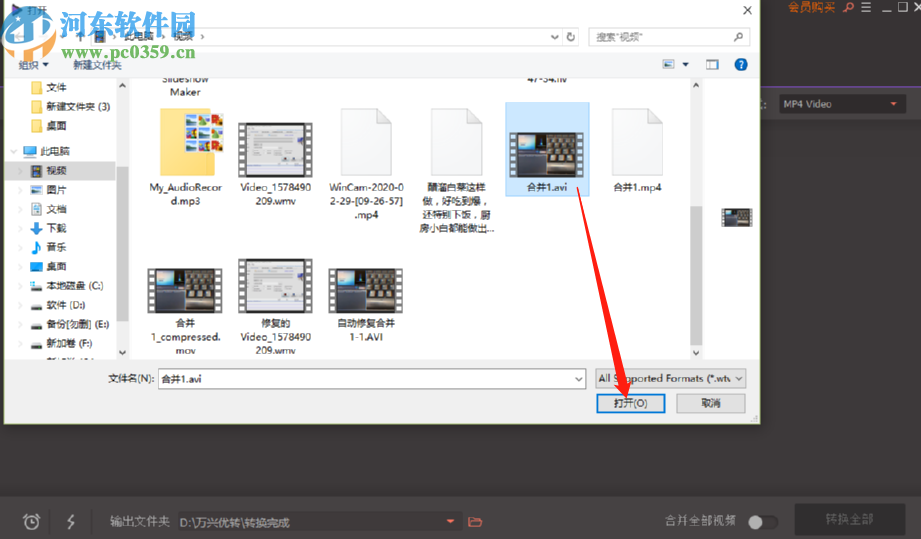The image size is (921, 539).
Task: Open the MP4 Video format dropdown
Action: (842, 104)
